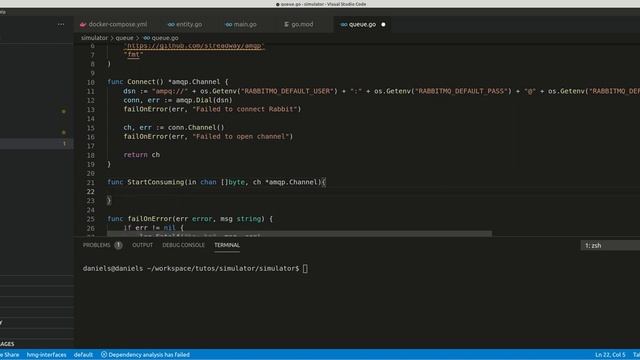Show the Output panel
Viewport: 640px width, 360px height.
click(142, 245)
